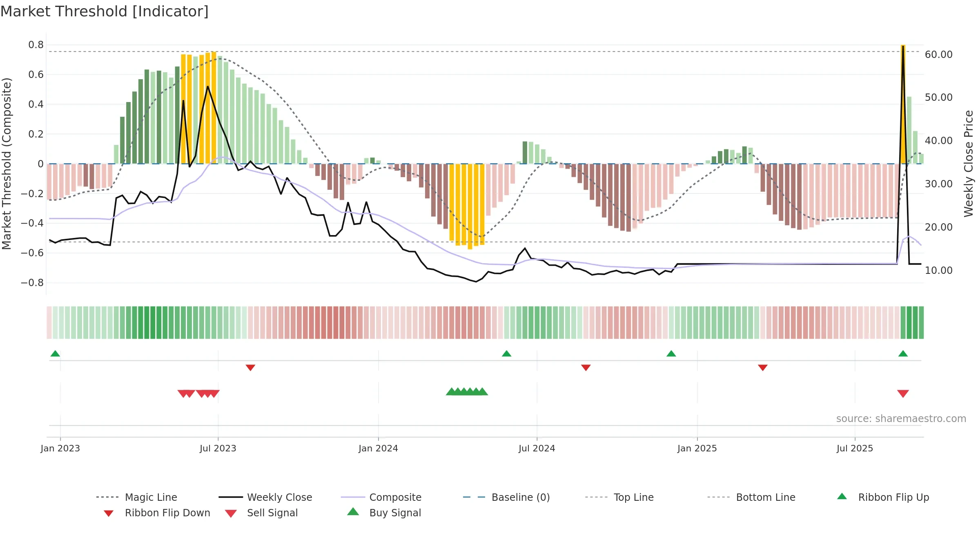Click the Market Threshold [Indicator] title
The height and width of the screenshot is (551, 980).
pos(105,11)
